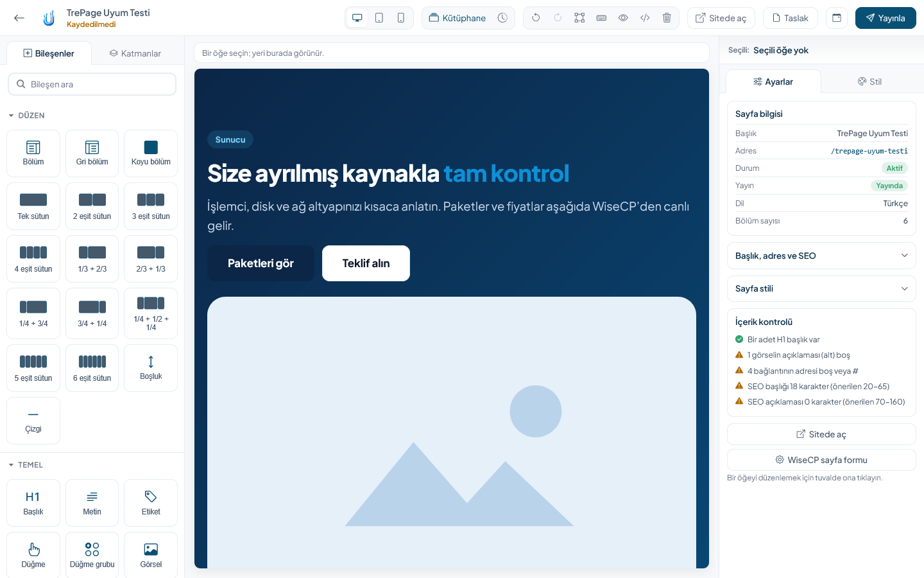Open the Stil tab
This screenshot has width=924, height=578.
[x=869, y=82]
